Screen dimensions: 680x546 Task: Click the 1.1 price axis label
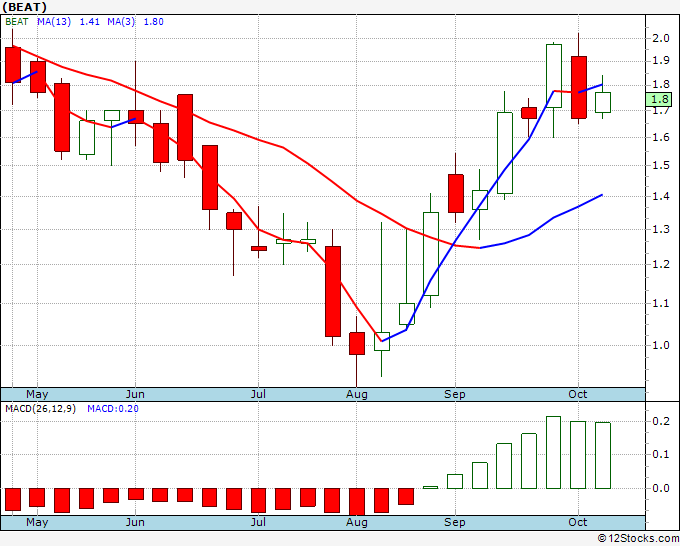pyautogui.click(x=661, y=303)
